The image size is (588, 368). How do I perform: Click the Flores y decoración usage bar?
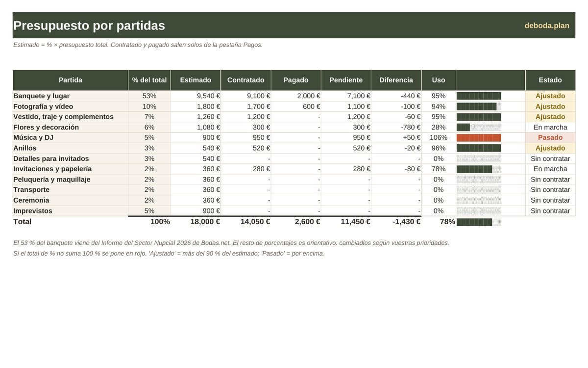point(479,127)
